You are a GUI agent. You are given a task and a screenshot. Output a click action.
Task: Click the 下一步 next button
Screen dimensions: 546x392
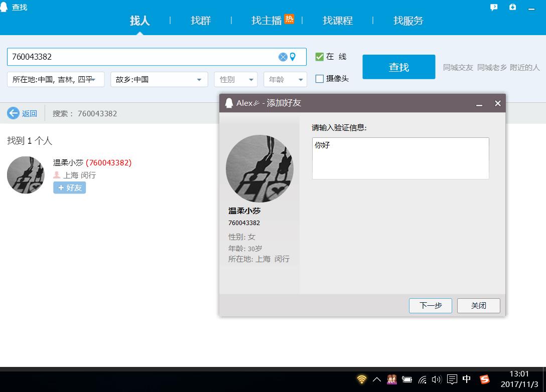click(431, 306)
